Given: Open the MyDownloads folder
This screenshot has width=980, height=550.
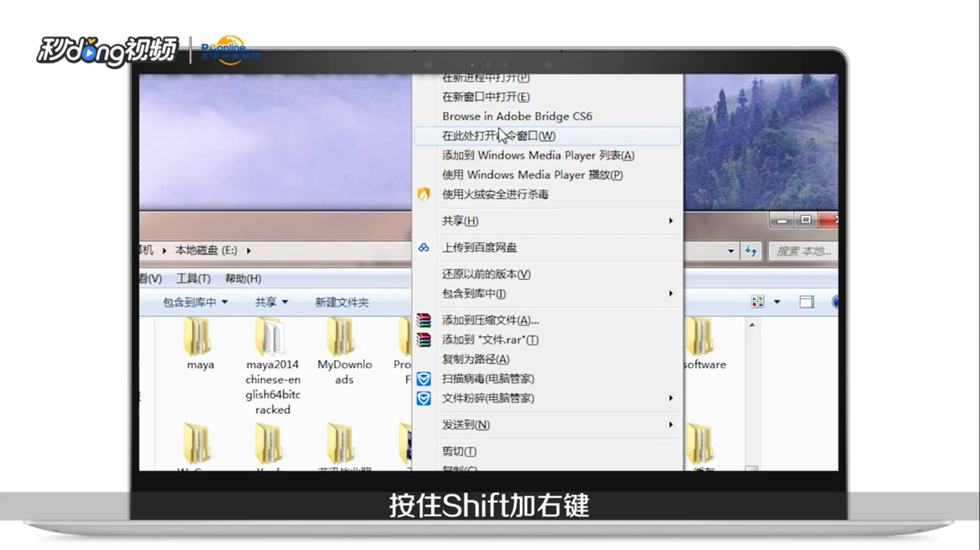Looking at the screenshot, I should (344, 352).
